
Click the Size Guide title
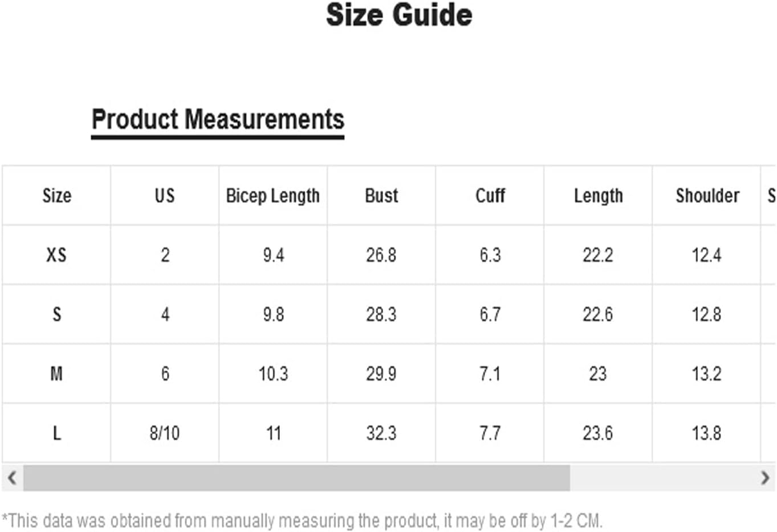tap(398, 15)
